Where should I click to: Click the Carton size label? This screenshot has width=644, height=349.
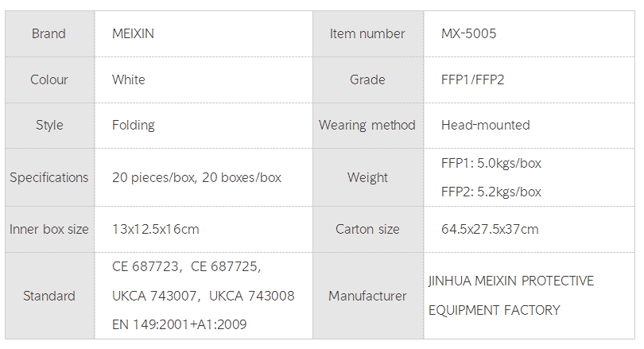(367, 229)
